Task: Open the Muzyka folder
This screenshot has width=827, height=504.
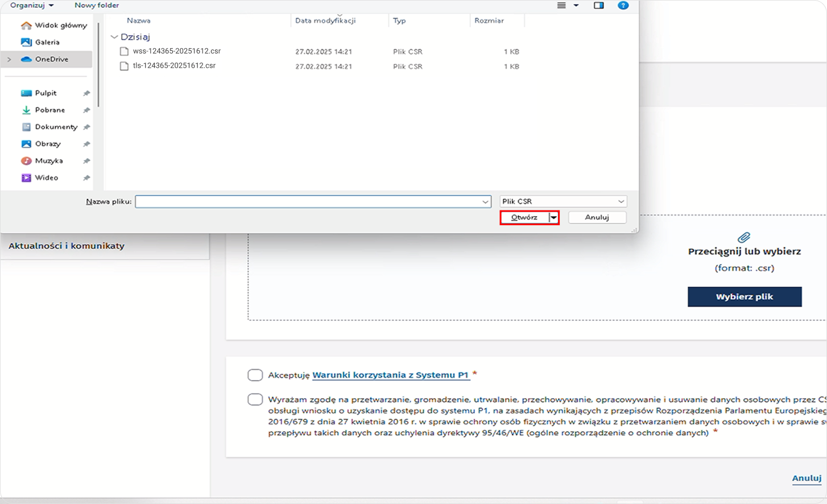Action: [48, 161]
